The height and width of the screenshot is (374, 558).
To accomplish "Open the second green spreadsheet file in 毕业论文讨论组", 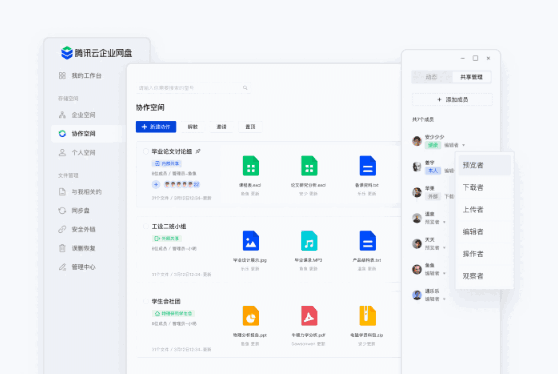I will [x=309, y=166].
